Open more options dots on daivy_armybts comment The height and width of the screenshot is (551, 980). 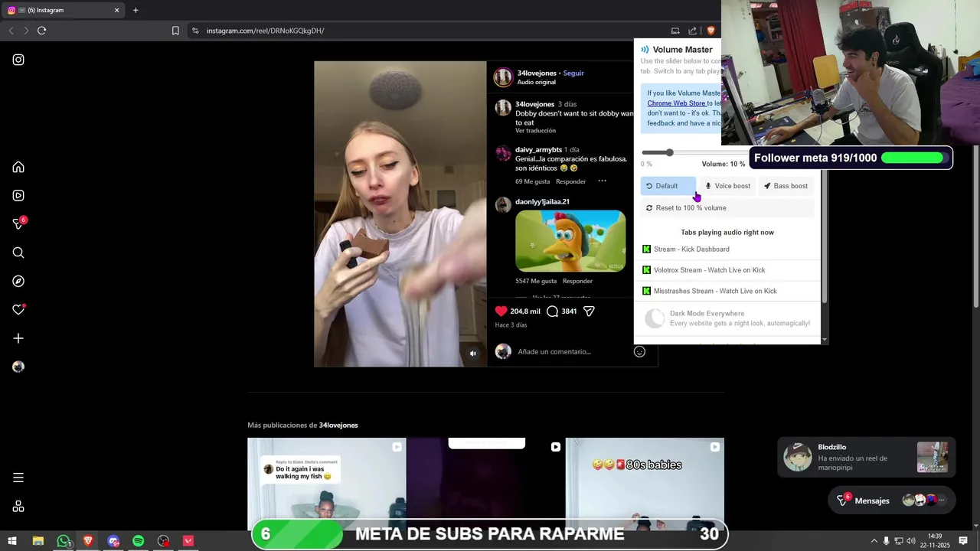pos(602,181)
